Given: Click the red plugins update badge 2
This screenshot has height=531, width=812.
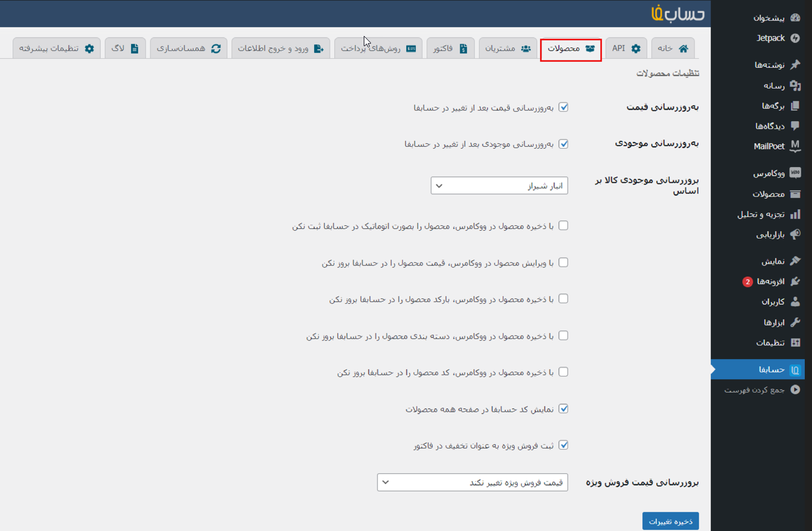Looking at the screenshot, I should click(747, 282).
